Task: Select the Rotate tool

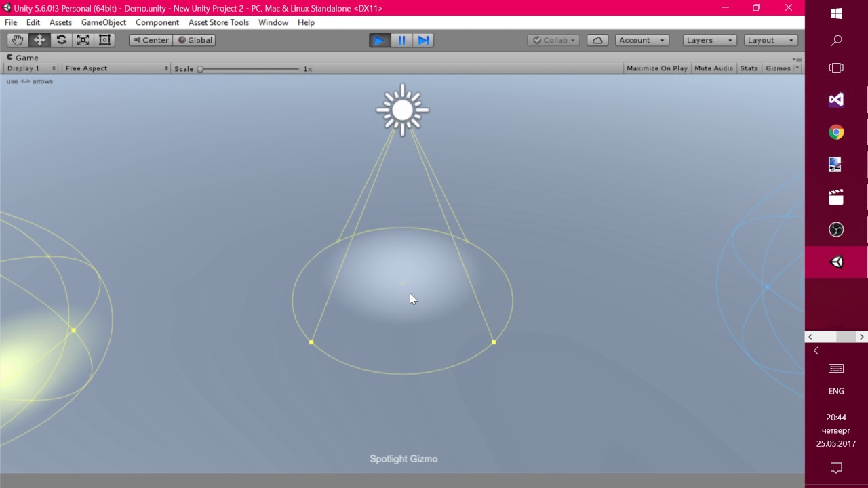Action: click(61, 40)
